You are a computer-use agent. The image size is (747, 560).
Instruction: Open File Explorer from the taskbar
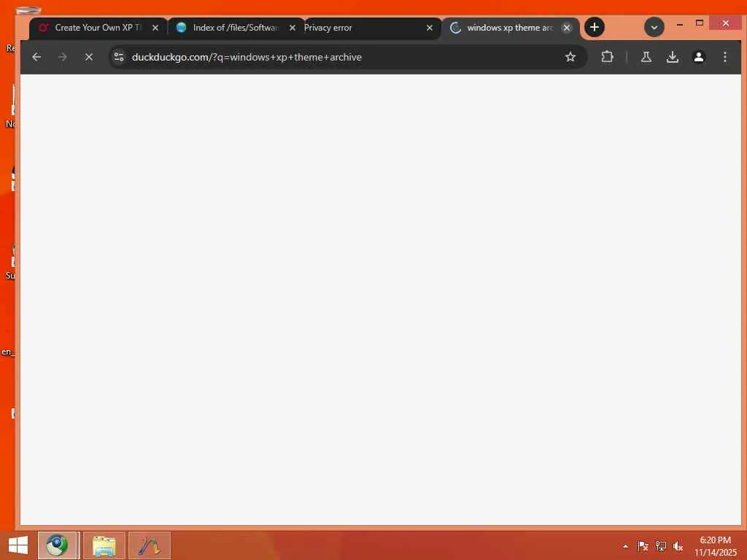click(104, 545)
